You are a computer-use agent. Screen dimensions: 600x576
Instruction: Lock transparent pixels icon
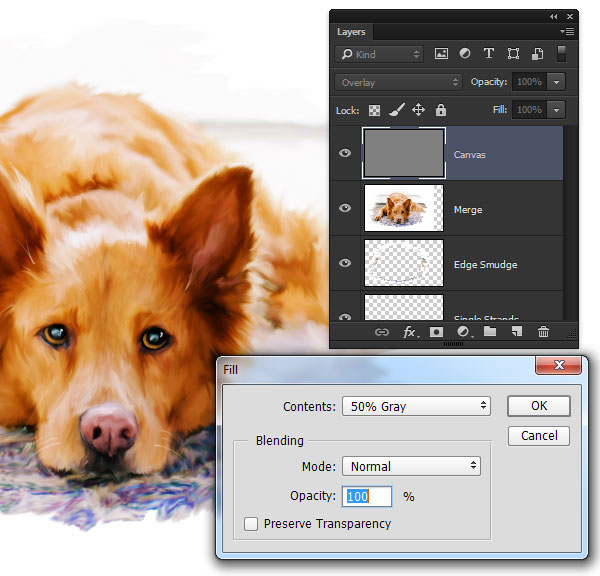click(374, 111)
